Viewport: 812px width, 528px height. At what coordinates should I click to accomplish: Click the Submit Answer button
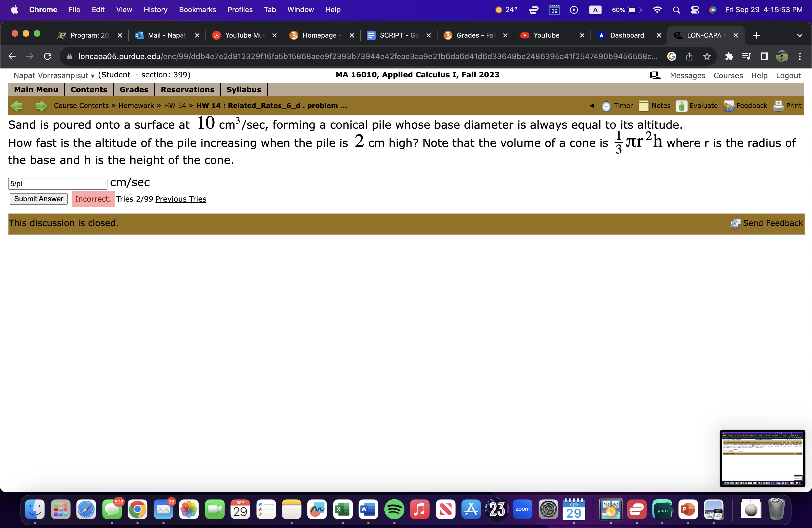pos(39,199)
